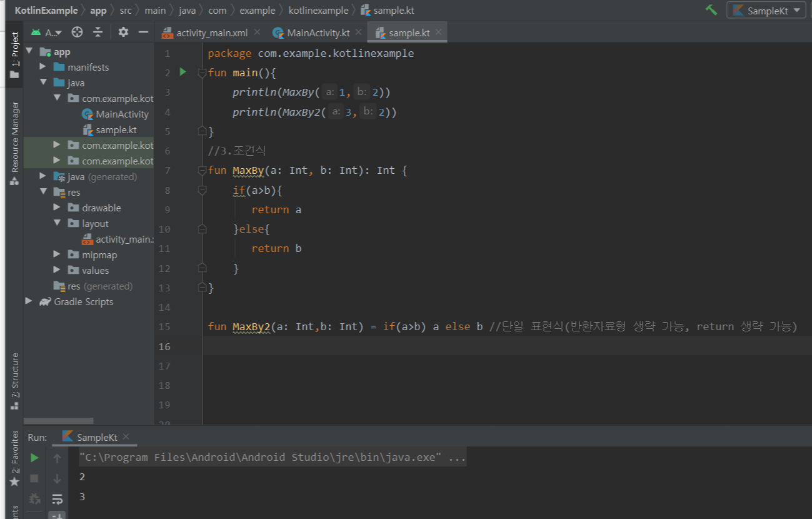
Task: Click the Down the Stack Trace arrow
Action: pyautogui.click(x=57, y=479)
